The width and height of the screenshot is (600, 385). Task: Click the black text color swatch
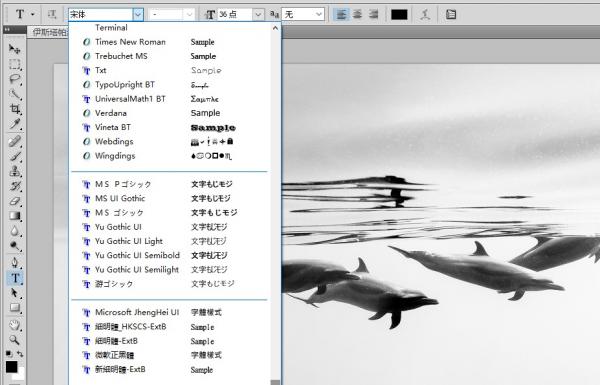click(x=399, y=15)
